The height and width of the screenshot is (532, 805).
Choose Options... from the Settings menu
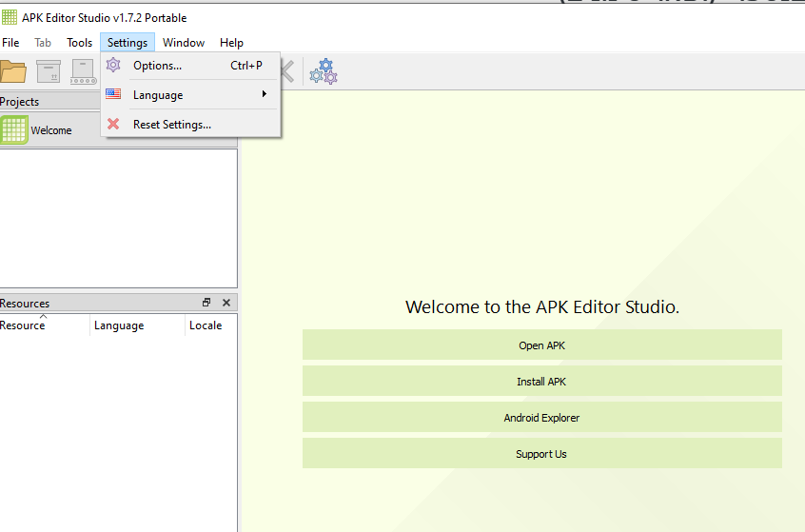coord(157,66)
